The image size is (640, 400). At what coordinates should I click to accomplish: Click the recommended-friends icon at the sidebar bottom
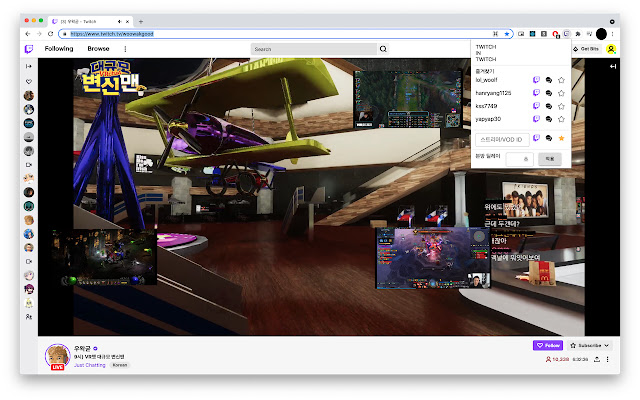pos(29,317)
